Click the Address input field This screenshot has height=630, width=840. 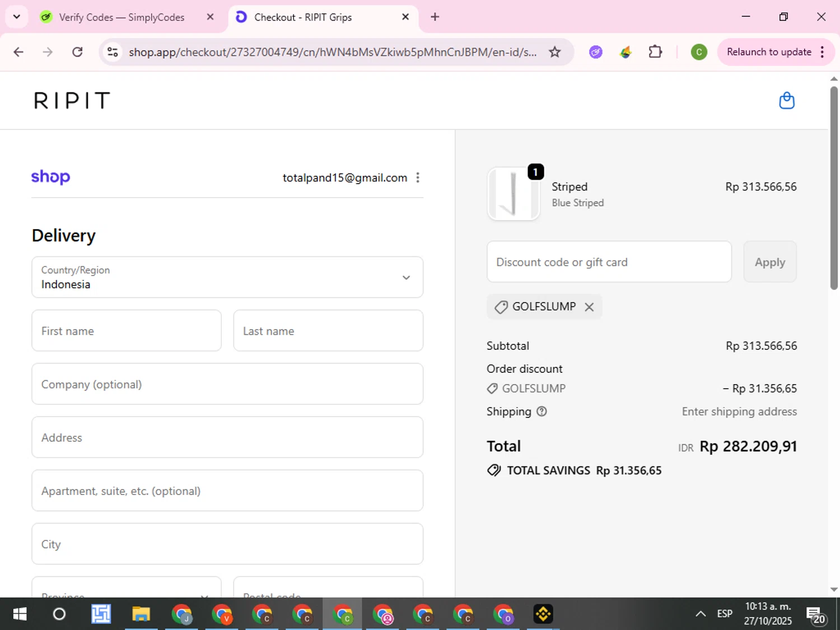pyautogui.click(x=227, y=437)
